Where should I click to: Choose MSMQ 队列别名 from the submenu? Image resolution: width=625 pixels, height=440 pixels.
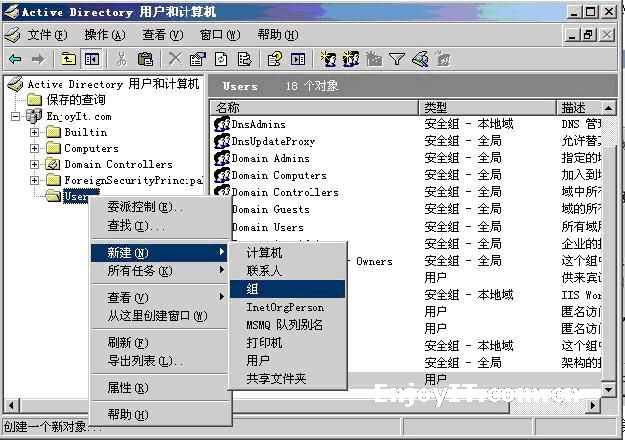tap(287, 325)
